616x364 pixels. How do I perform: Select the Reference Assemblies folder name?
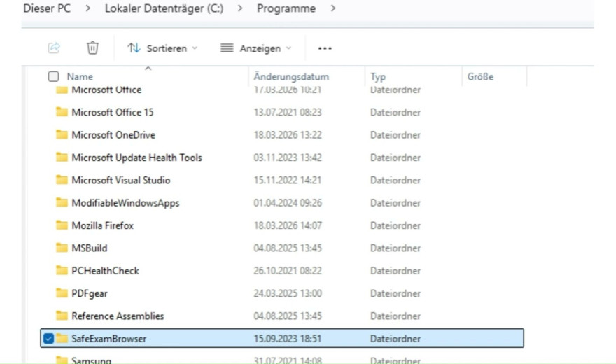coord(118,316)
